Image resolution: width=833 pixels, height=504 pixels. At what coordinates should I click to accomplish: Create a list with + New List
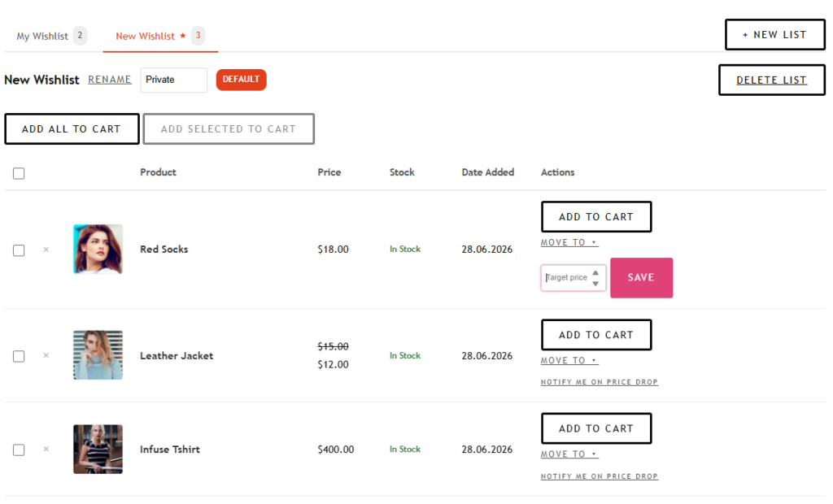point(774,35)
